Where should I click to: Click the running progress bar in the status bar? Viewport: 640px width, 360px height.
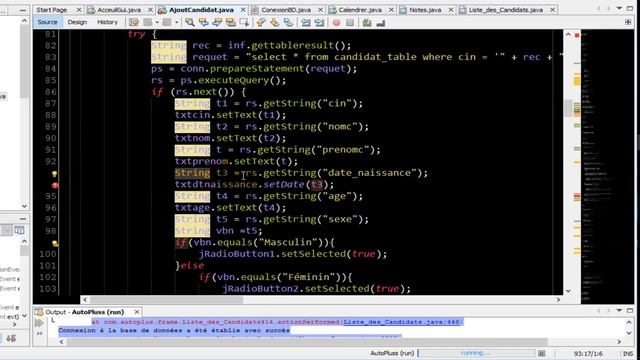(x=476, y=353)
